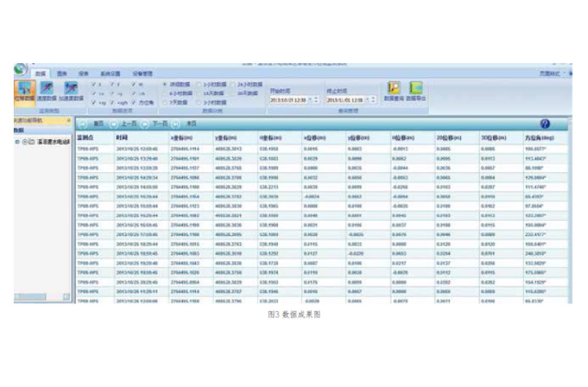
Task: Click the 监测点 column header
Action: pyautogui.click(x=95, y=138)
